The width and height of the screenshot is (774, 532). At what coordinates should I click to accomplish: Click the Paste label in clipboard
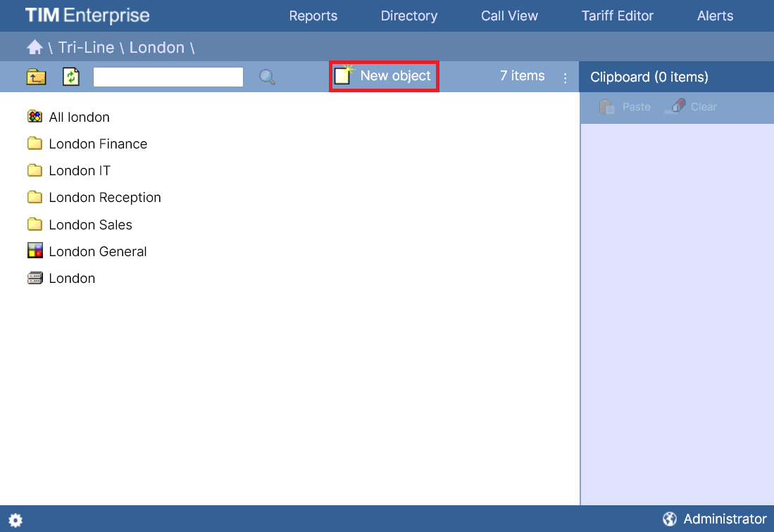tap(636, 107)
